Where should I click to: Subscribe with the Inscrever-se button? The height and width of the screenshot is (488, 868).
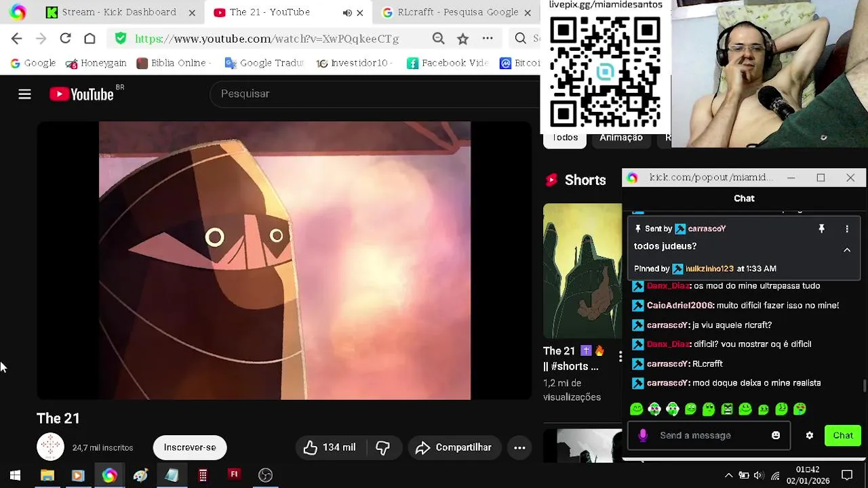point(190,447)
